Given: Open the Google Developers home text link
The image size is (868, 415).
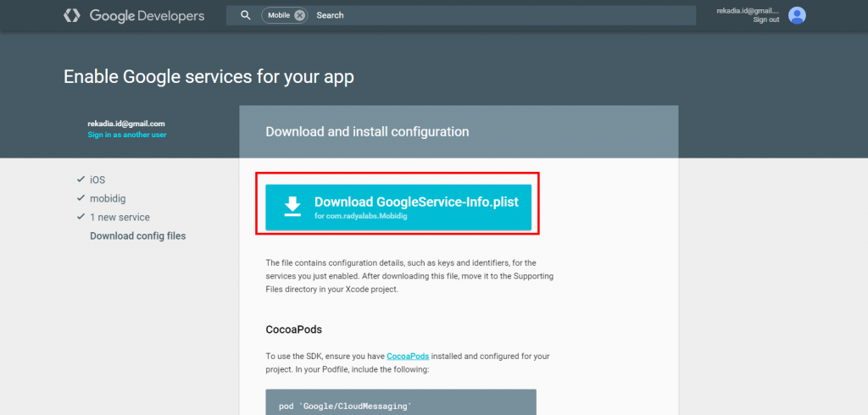Looking at the screenshot, I should coord(147,16).
